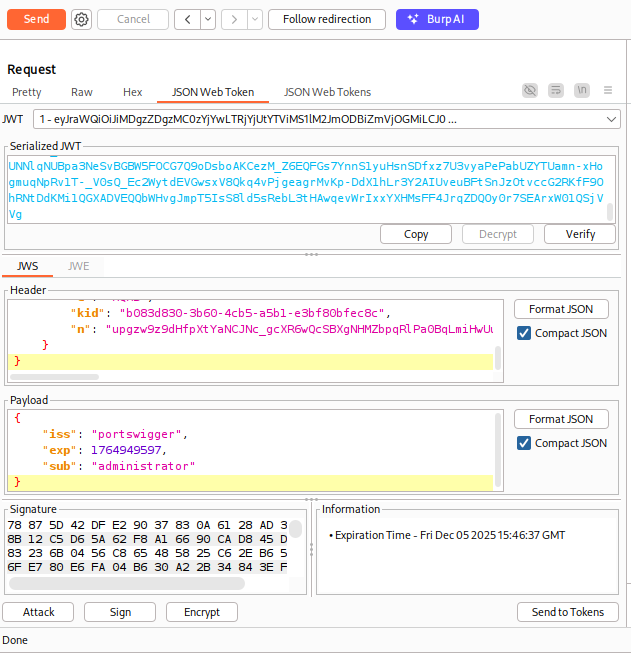The image size is (631, 653).
Task: Click inside the Payload JSON editor
Action: (250, 450)
